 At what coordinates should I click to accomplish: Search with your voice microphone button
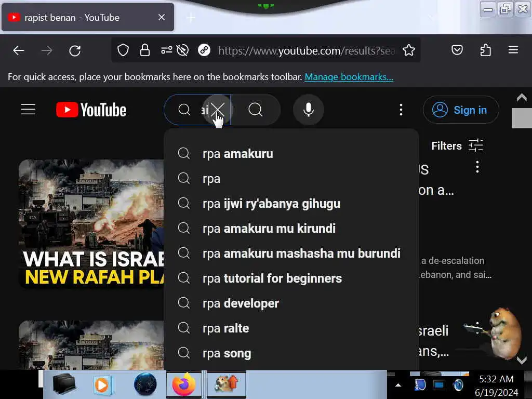309,110
